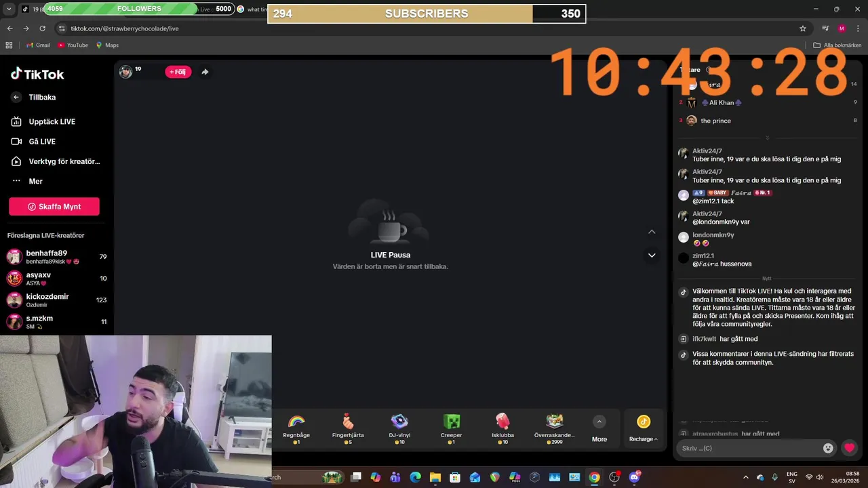868x488 pixels.
Task: Expand More gifts
Action: pyautogui.click(x=599, y=430)
